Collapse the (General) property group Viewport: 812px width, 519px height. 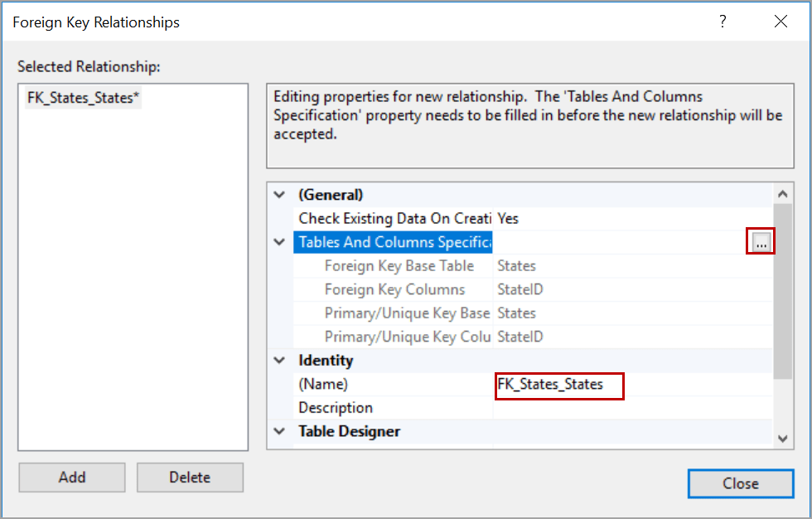pos(279,194)
